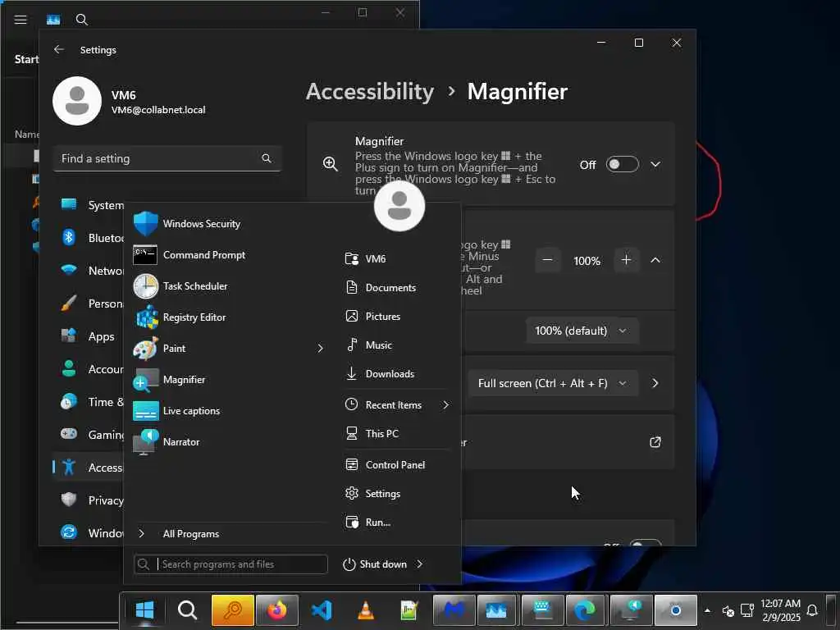Open Microsoft Edge from taskbar
The height and width of the screenshot is (630, 840).
click(585, 609)
